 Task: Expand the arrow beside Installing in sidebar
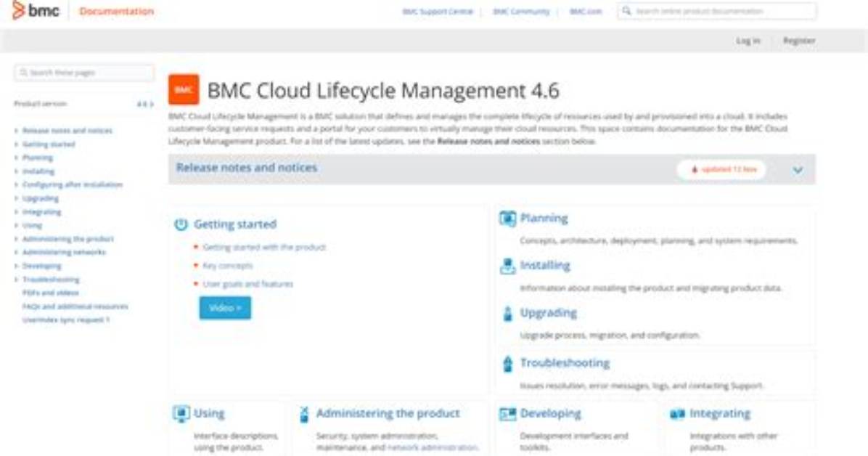coord(16,171)
